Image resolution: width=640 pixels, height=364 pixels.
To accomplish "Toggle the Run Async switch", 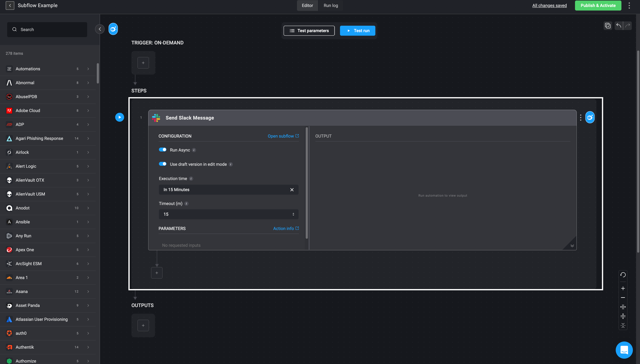I will click(163, 150).
